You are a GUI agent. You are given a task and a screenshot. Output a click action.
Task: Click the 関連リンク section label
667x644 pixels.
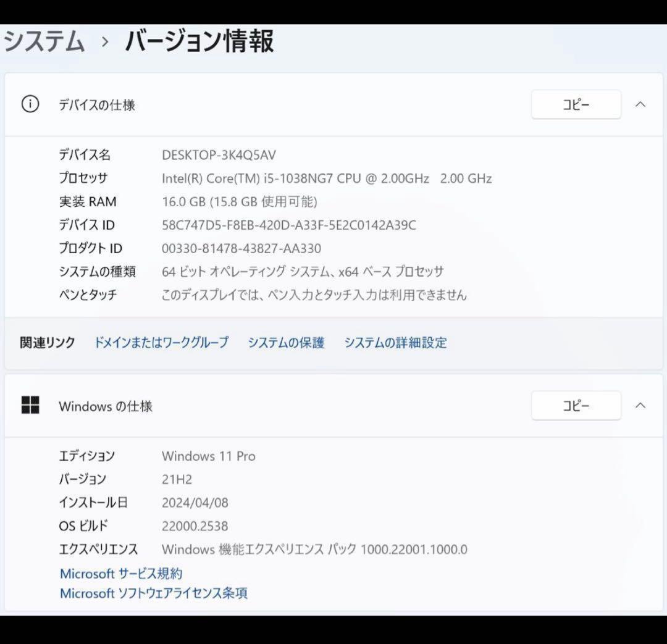click(46, 343)
